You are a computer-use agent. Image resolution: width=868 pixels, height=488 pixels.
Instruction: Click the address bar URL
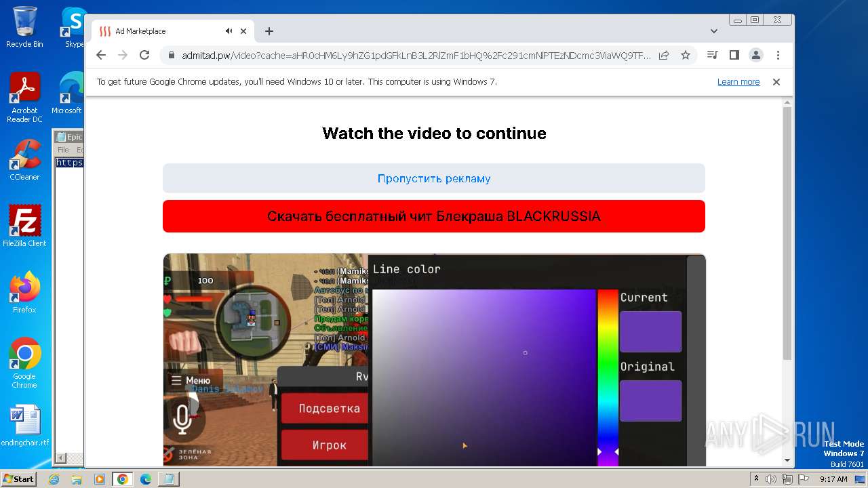416,56
